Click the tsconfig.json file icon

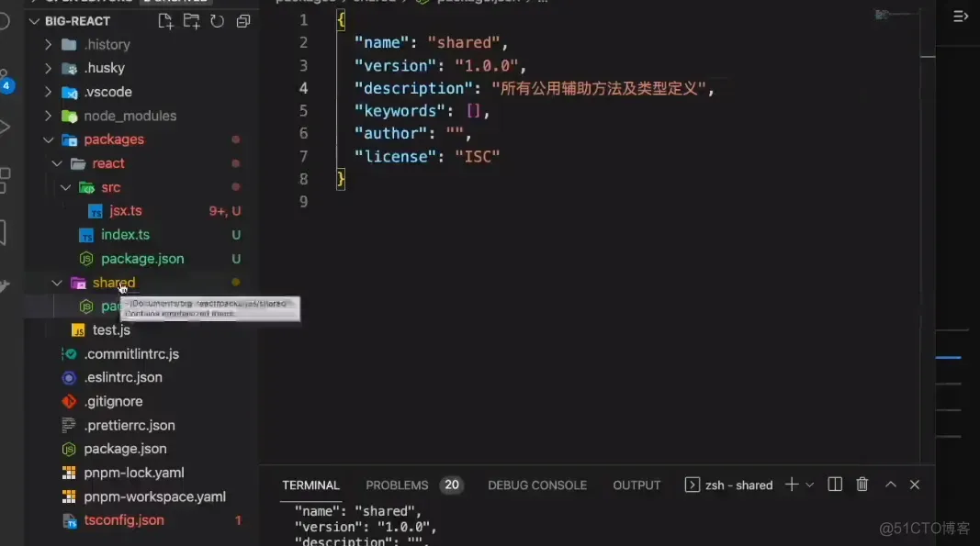tap(70, 520)
